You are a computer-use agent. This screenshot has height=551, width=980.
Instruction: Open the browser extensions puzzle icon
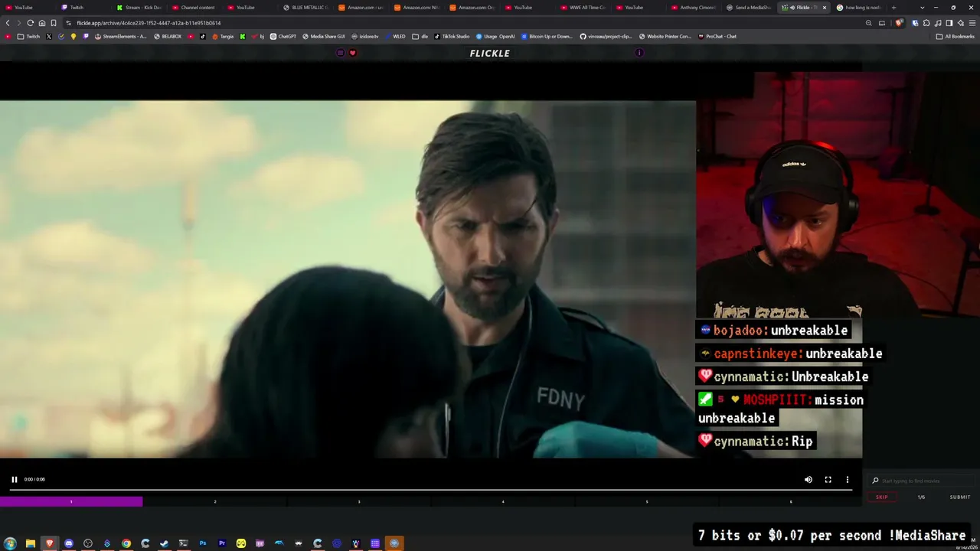pos(926,23)
